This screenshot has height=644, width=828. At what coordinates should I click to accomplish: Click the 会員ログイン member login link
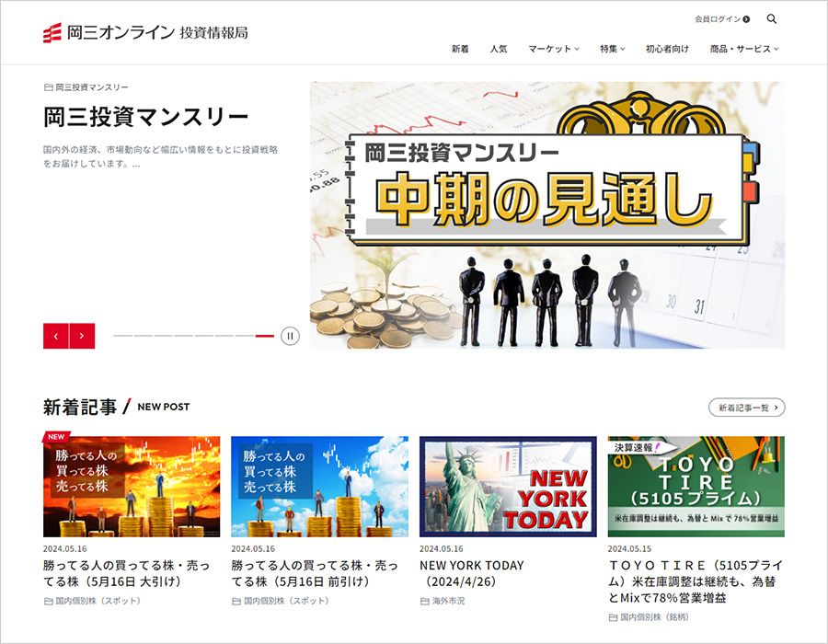[x=722, y=19]
